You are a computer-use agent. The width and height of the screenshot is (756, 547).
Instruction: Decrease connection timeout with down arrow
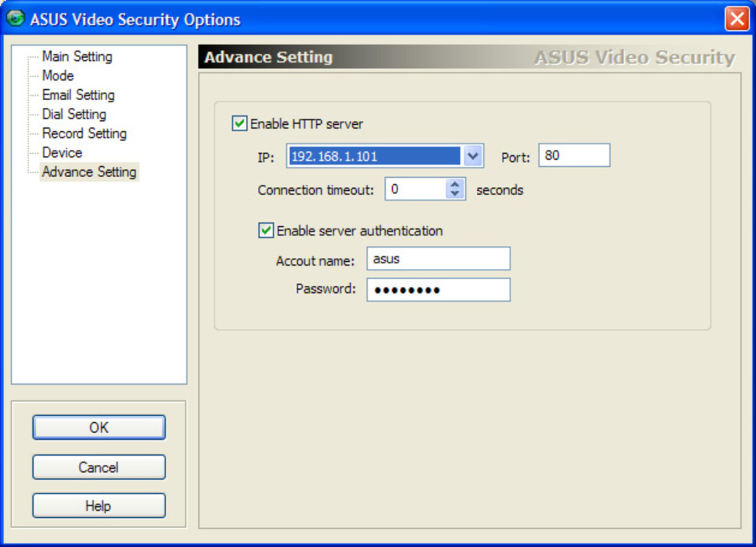[x=455, y=194]
